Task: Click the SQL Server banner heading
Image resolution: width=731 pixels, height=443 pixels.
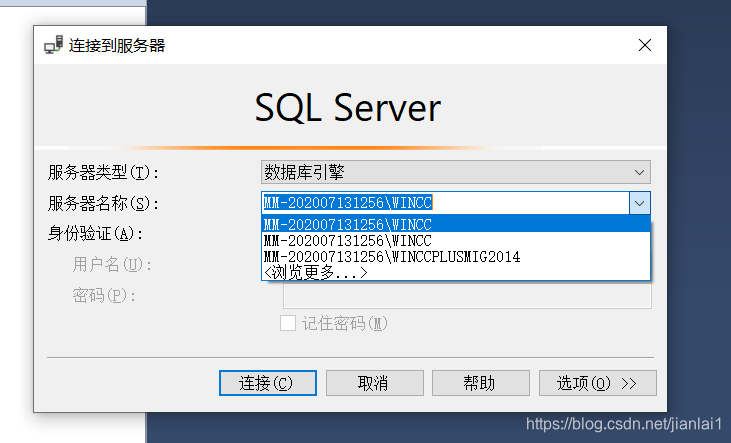Action: coord(347,108)
